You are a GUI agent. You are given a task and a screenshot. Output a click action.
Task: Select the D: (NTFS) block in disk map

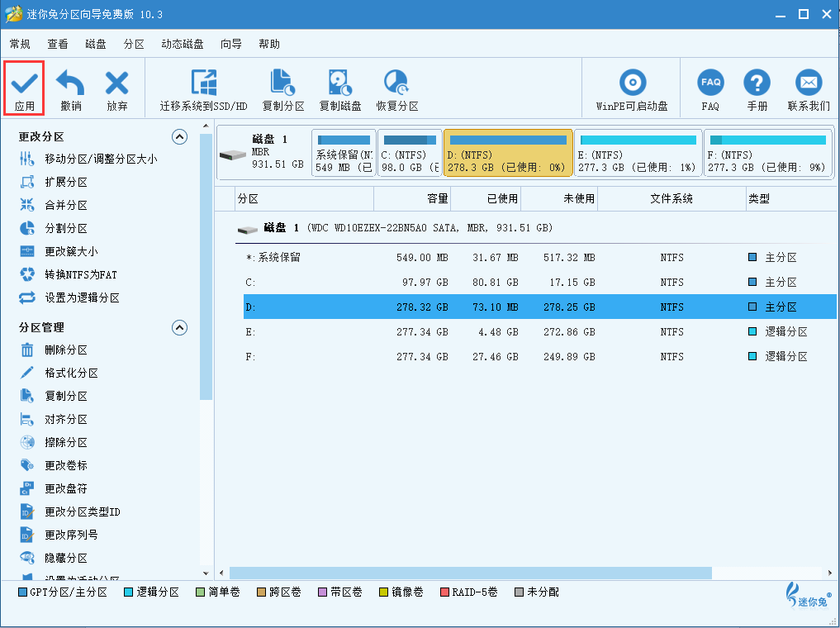[508, 153]
